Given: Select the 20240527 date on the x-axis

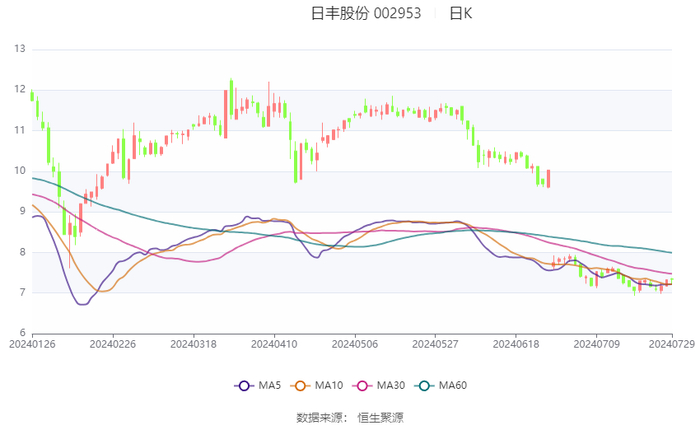Looking at the screenshot, I should point(434,343).
